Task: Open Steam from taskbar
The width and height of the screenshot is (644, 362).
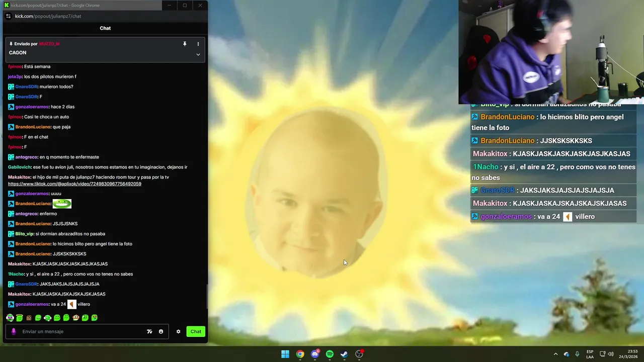Action: click(x=344, y=354)
